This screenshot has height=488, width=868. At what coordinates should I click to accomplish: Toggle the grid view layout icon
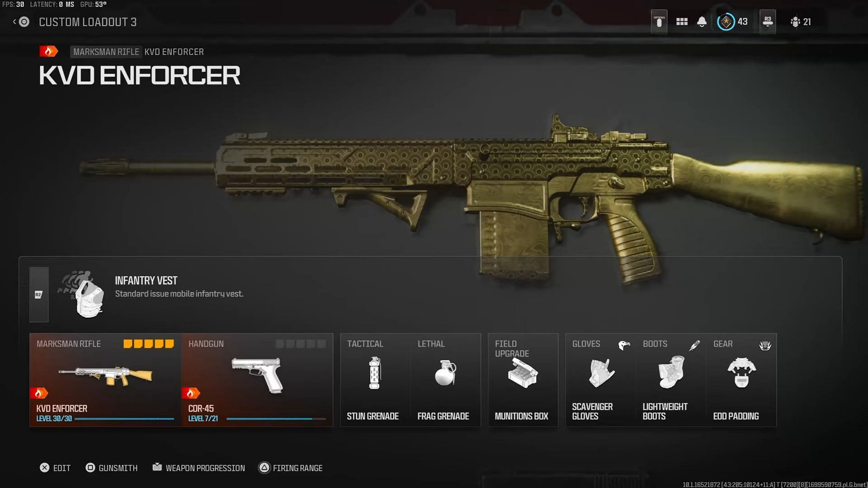point(682,22)
